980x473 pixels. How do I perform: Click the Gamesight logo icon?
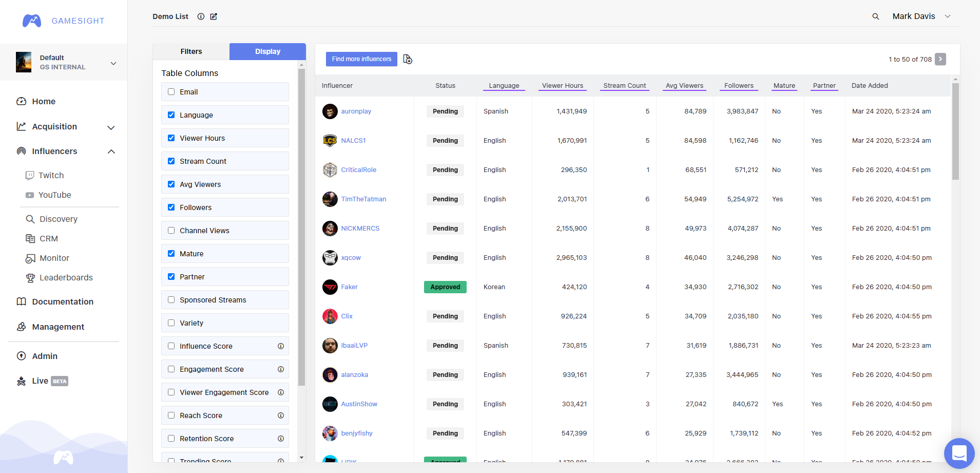coord(32,21)
